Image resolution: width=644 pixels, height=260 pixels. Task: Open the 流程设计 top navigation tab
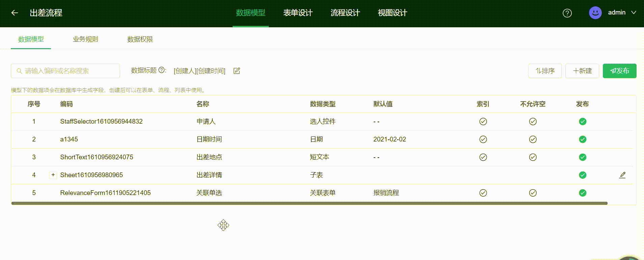click(345, 13)
